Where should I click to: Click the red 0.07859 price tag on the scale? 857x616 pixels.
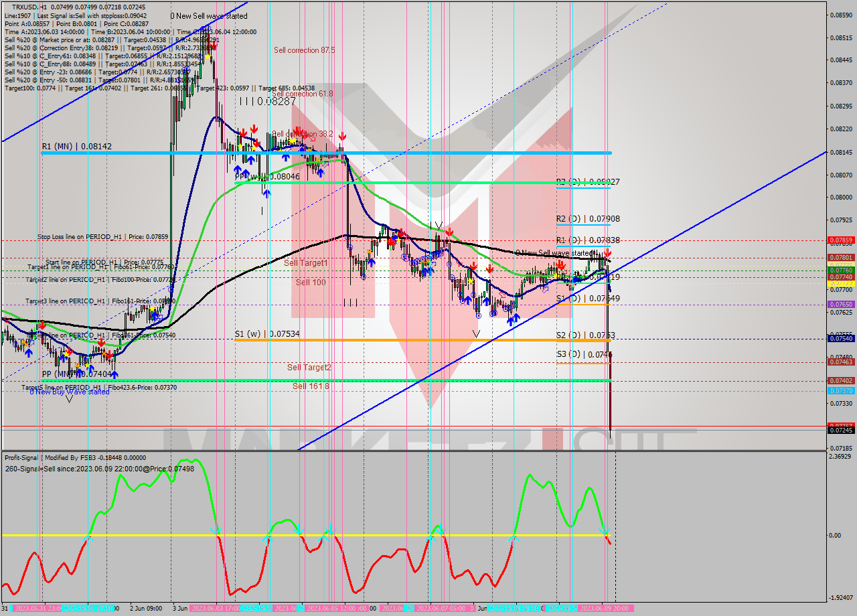click(x=842, y=240)
